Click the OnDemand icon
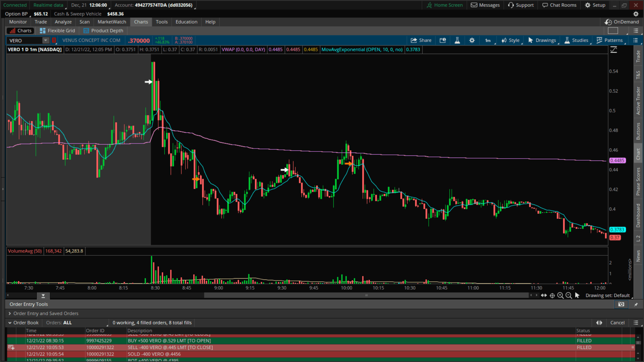The image size is (644, 362). pos(608,22)
